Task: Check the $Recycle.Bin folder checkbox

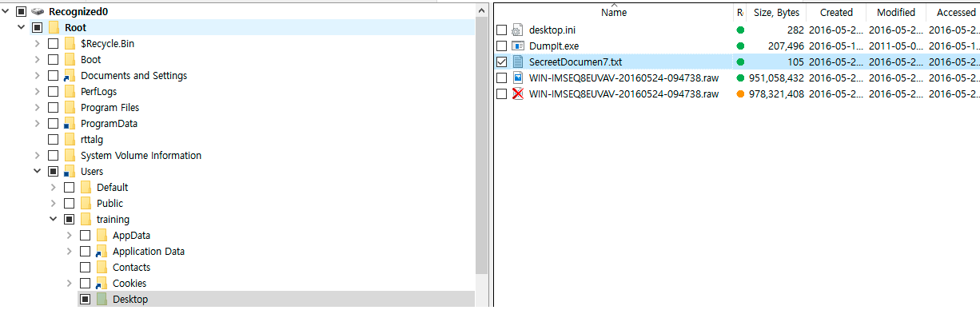Action: pyautogui.click(x=54, y=44)
